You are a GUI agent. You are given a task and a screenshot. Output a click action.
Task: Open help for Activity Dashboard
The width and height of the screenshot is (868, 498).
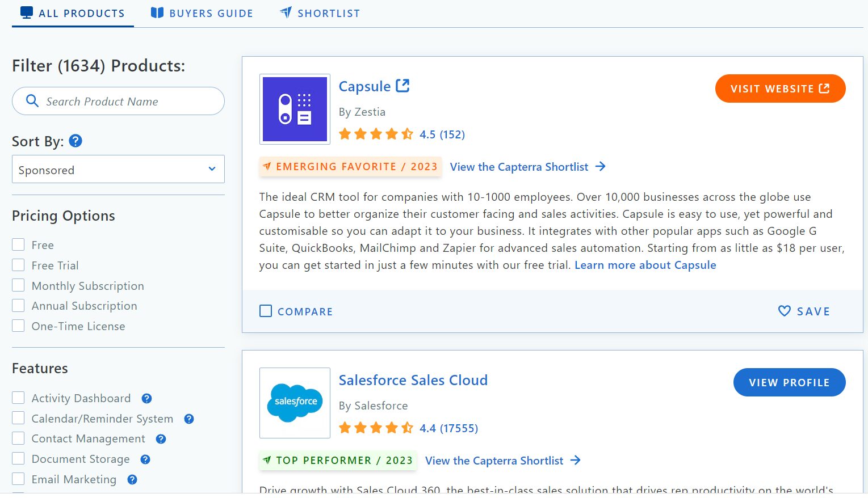pyautogui.click(x=146, y=398)
